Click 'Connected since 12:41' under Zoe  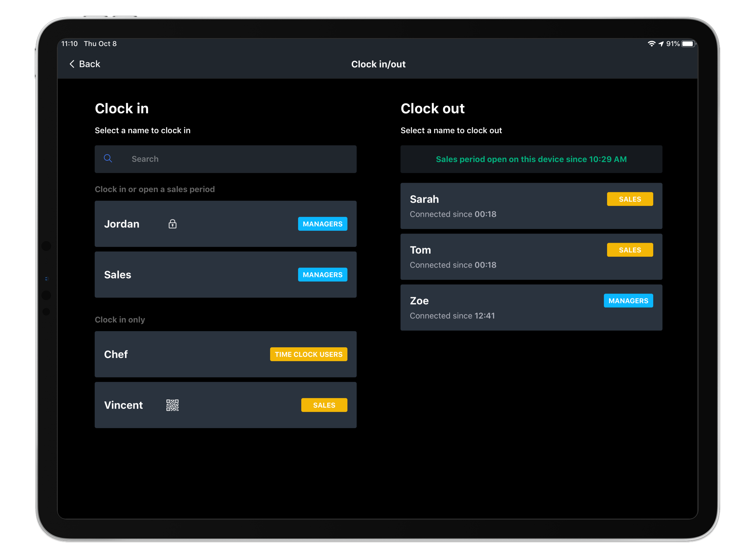click(x=452, y=316)
